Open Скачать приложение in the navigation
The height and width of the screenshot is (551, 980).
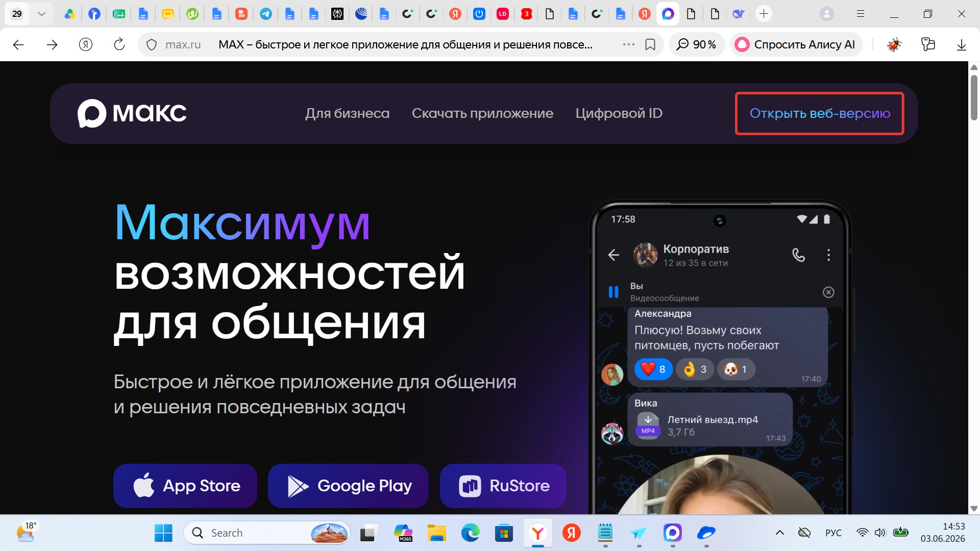tap(482, 113)
